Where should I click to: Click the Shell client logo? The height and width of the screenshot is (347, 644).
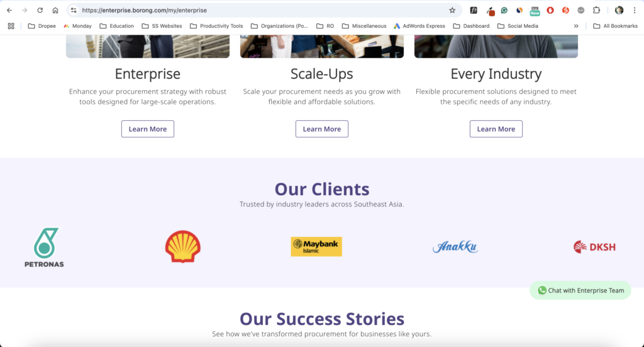[x=182, y=246]
